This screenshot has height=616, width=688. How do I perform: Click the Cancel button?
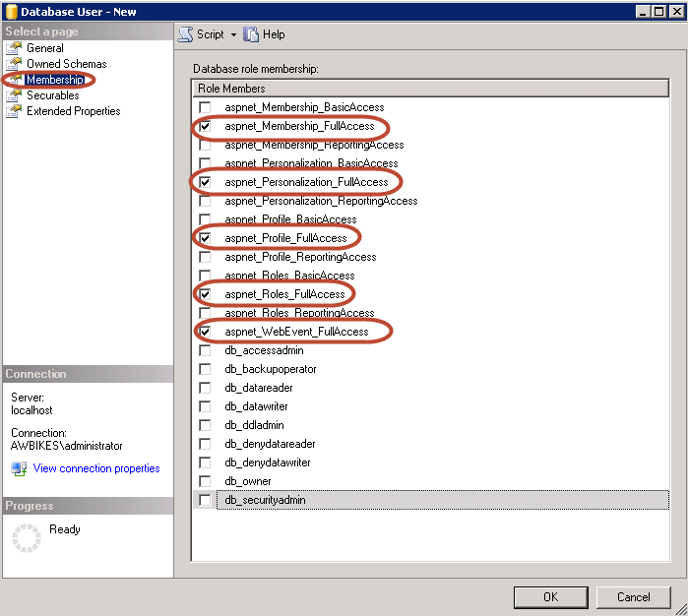(x=633, y=597)
